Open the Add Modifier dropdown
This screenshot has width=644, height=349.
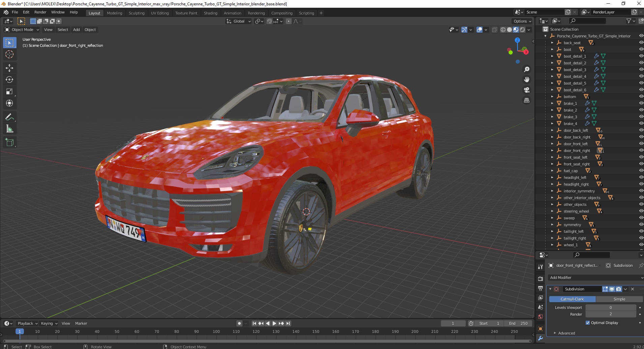click(595, 278)
